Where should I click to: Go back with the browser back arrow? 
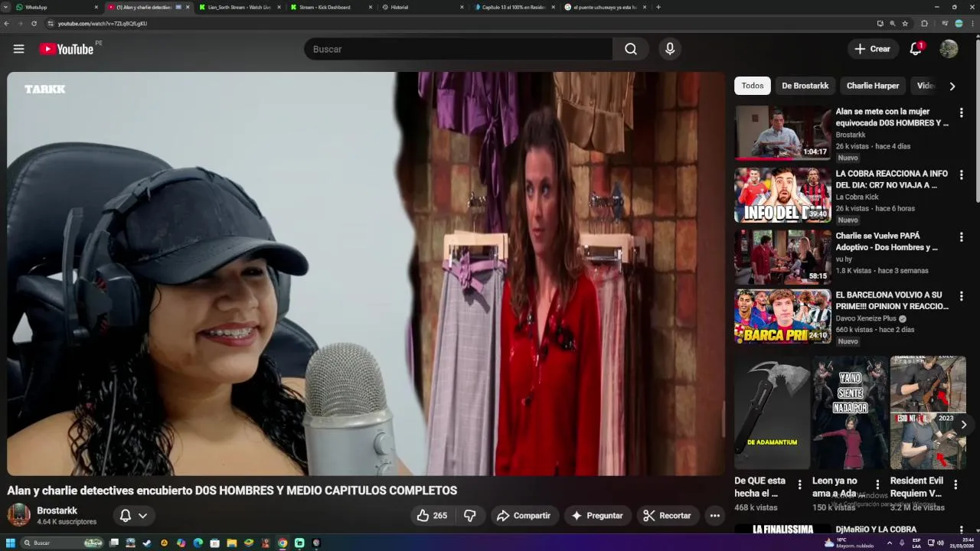coord(7,24)
